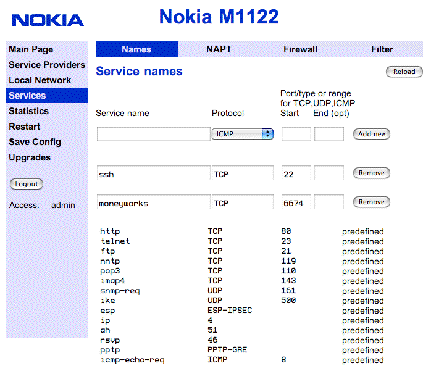Click the PPTP-GRE protocol value
Screen dimensions: 431x371
(227, 350)
